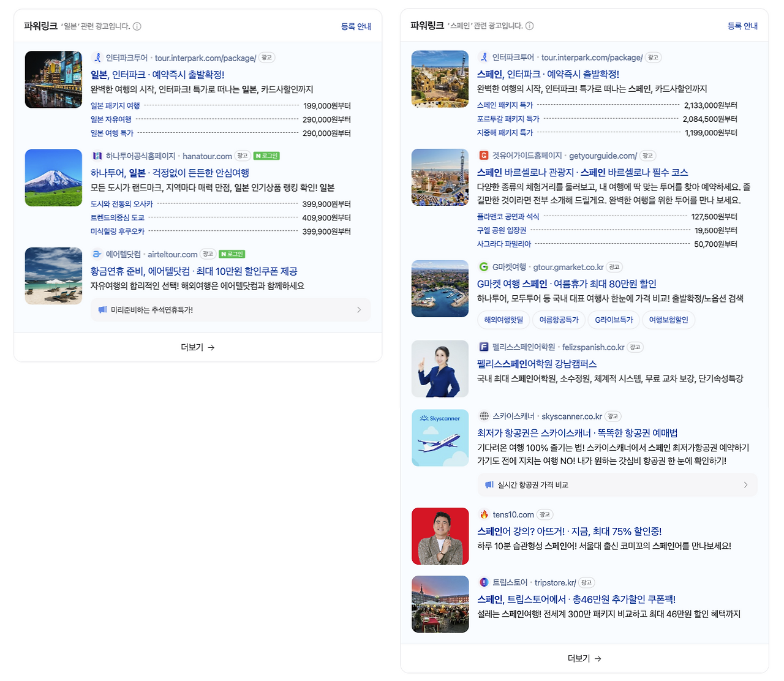Screen dimensions: 784x681
Task: Click the beach thumbnail of 에어텔닷컴 ad
Action: click(53, 276)
